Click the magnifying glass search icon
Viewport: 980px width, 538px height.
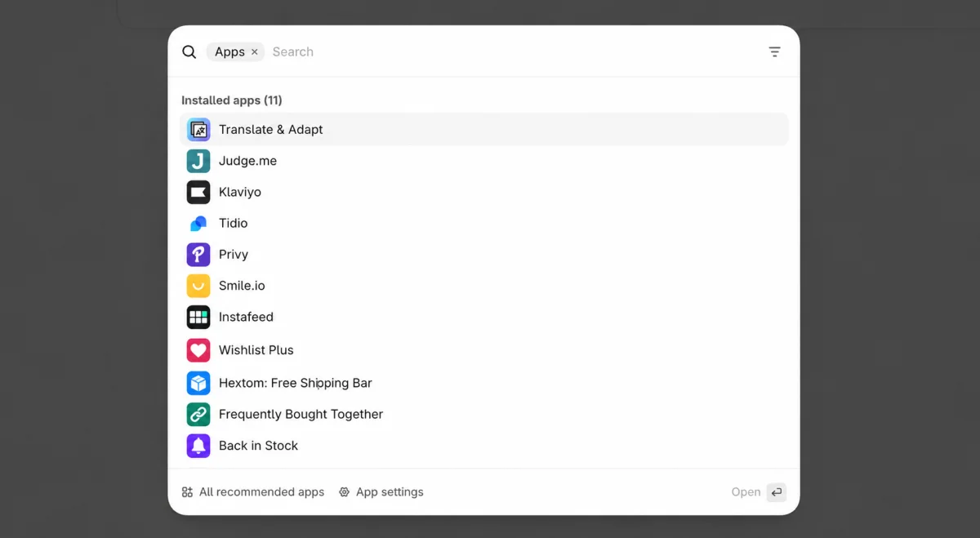[x=189, y=51]
